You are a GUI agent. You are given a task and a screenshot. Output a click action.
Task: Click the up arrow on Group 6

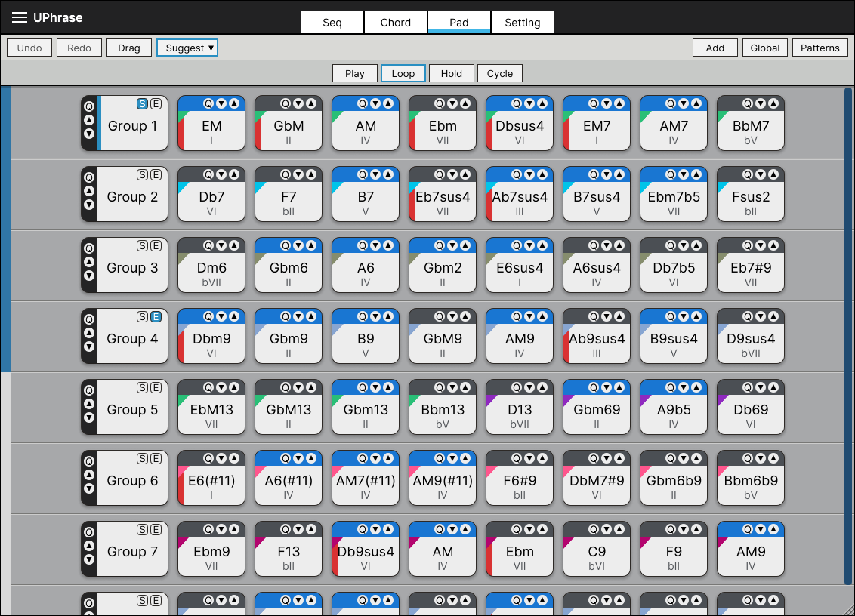point(89,475)
